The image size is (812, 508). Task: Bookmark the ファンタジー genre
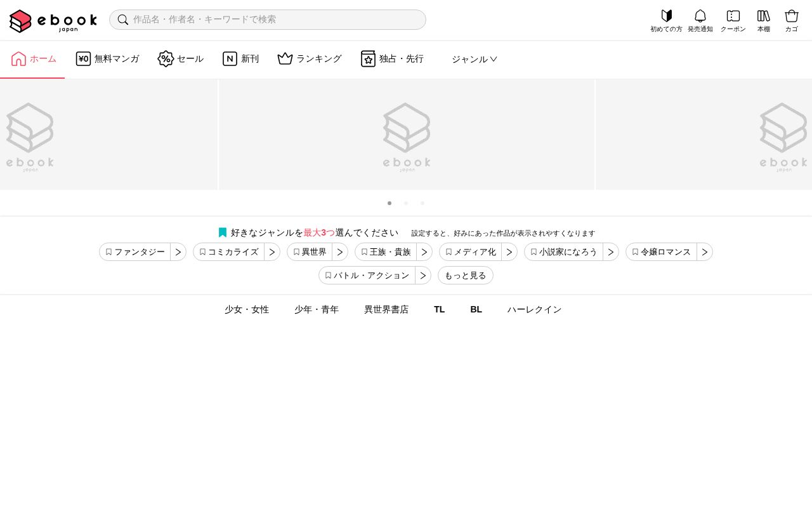135,252
